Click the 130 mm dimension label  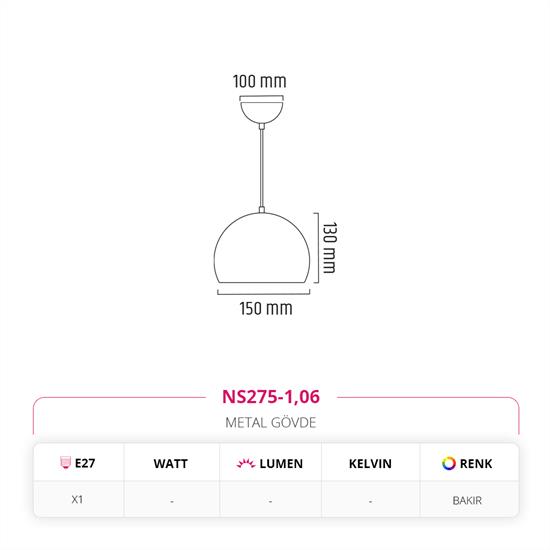330,248
